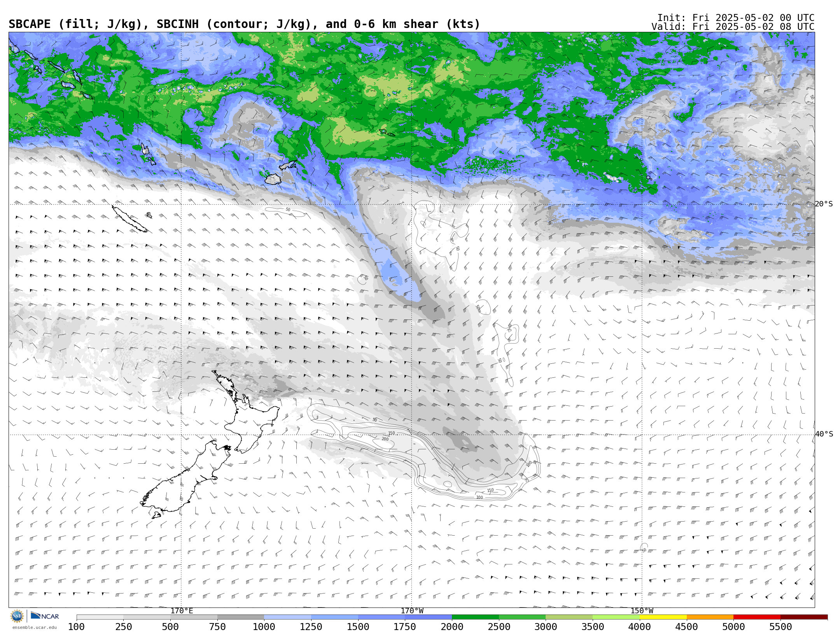Click the 4000 colorbar tick label

tap(640, 627)
